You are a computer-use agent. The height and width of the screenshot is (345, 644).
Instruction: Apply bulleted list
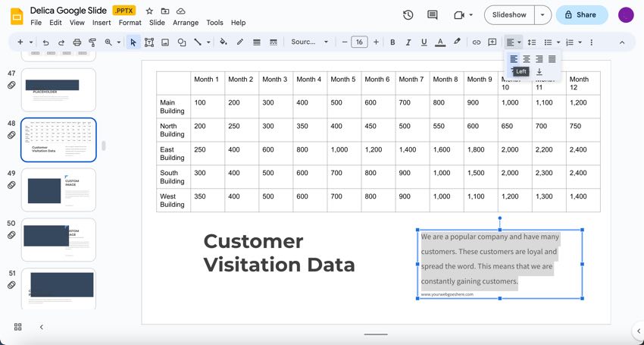(548, 42)
